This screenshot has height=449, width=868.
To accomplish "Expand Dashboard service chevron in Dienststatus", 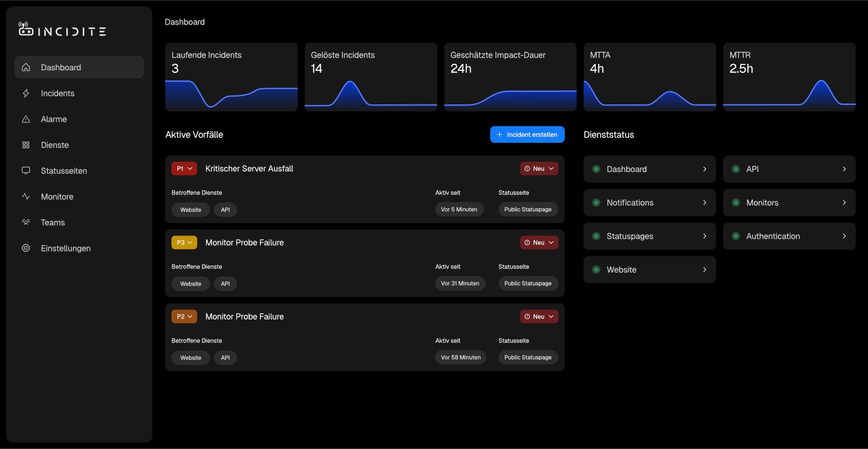I will pyautogui.click(x=704, y=169).
